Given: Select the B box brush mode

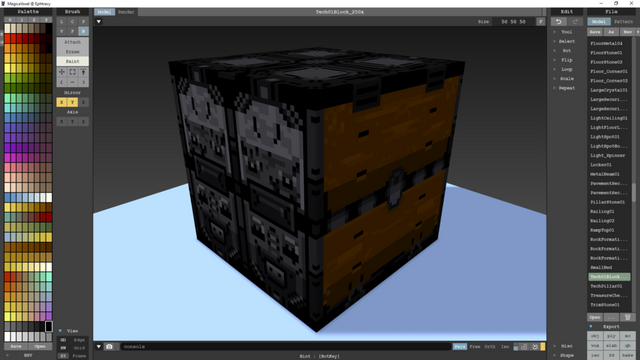Looking at the screenshot, I should tap(83, 31).
